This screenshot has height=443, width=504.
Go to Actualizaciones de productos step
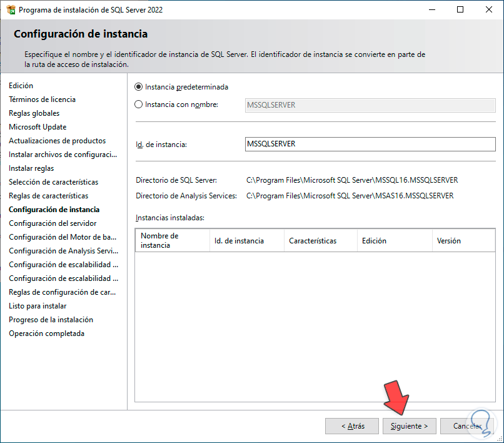(57, 141)
